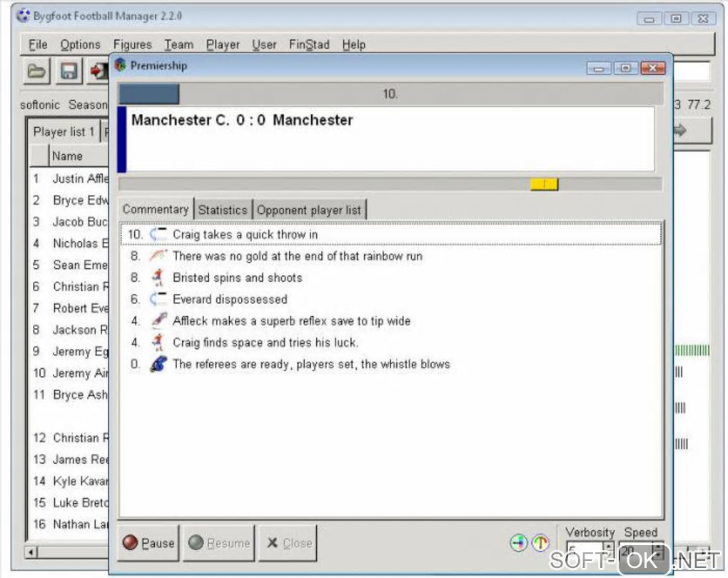This screenshot has height=578, width=728.
Task: Switch to the Commentary tab
Action: coord(156,209)
